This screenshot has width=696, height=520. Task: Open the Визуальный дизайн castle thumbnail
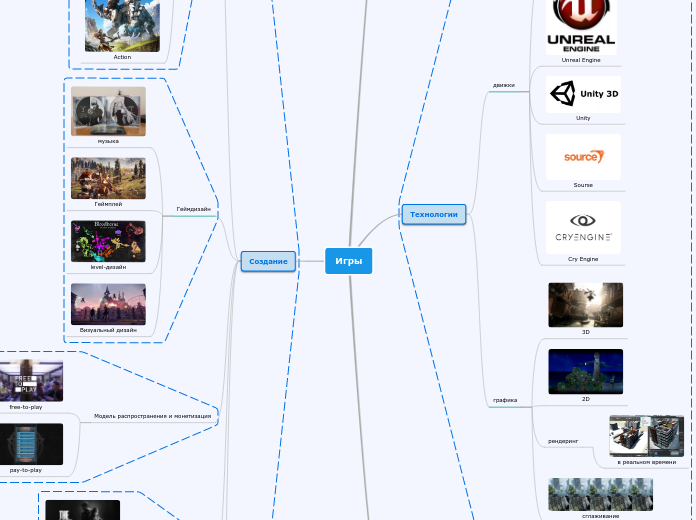tap(108, 304)
